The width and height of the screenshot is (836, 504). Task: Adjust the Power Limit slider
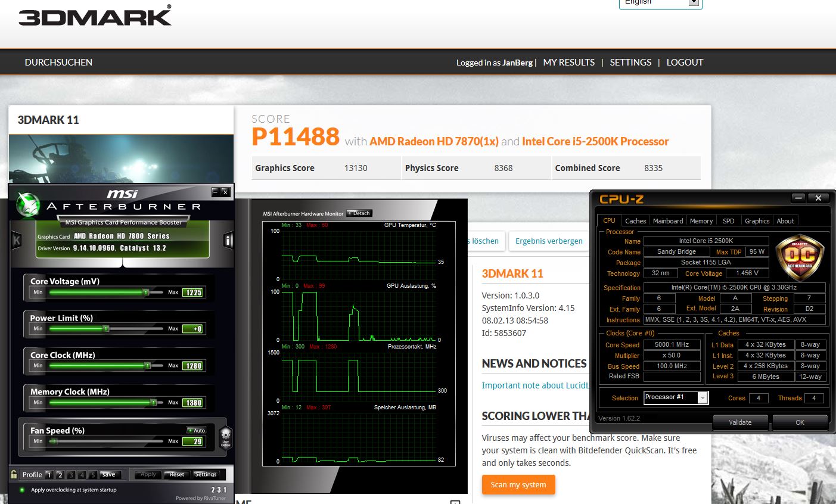(106, 329)
